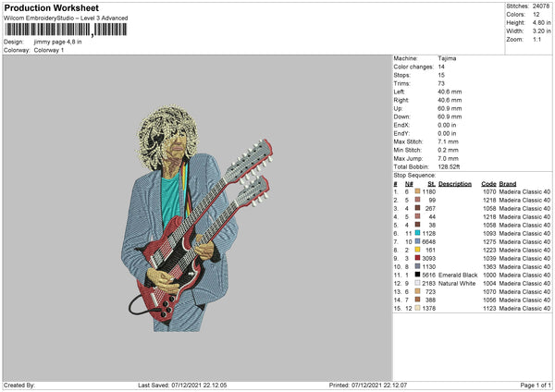
Task: Click the tan swatch in stop row 13
Action: [417, 291]
